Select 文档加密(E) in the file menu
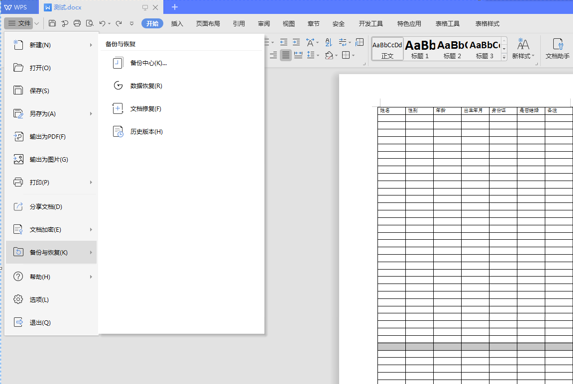The image size is (573, 384). click(x=52, y=229)
